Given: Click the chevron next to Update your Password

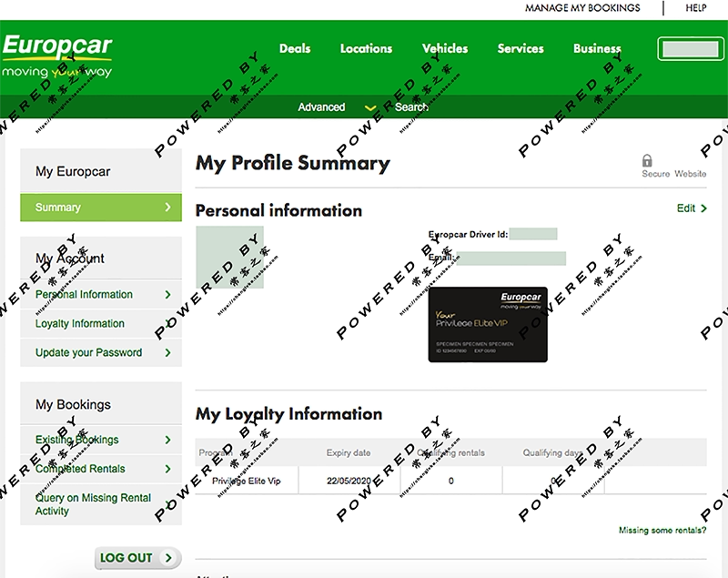Looking at the screenshot, I should [168, 353].
